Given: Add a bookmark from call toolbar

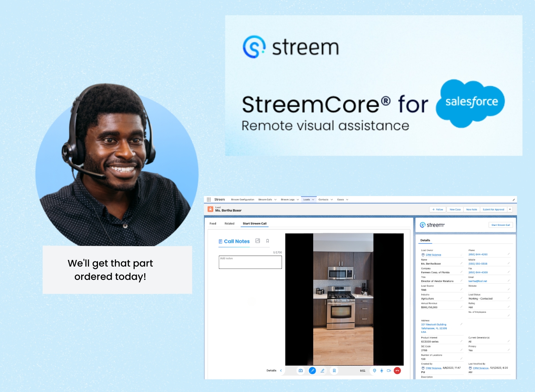Looking at the screenshot, I should click(334, 370).
